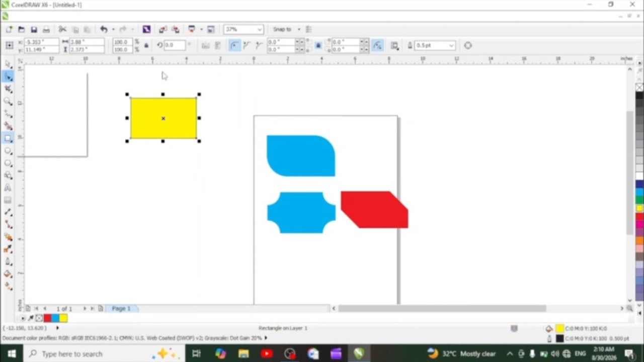Viewport: 644px width, 362px height.
Task: Select the Polygon tool
Action: (x=8, y=163)
